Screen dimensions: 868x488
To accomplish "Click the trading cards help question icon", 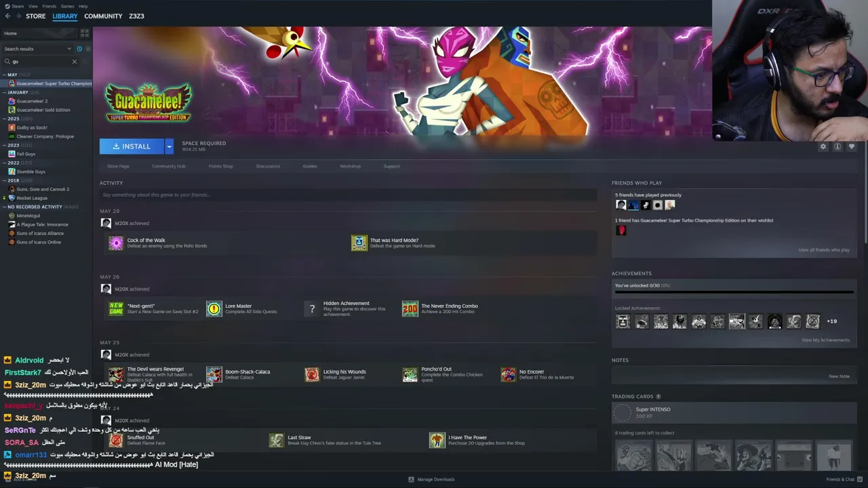I will [x=658, y=396].
